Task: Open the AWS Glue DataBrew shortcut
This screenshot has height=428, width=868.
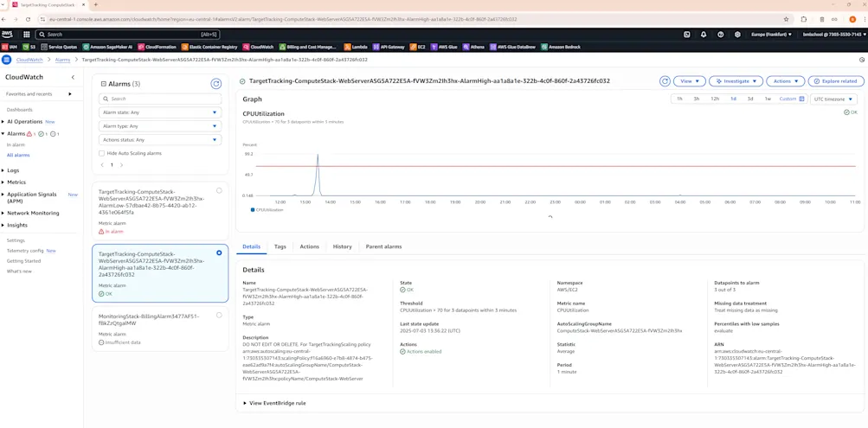Action: click(513, 47)
